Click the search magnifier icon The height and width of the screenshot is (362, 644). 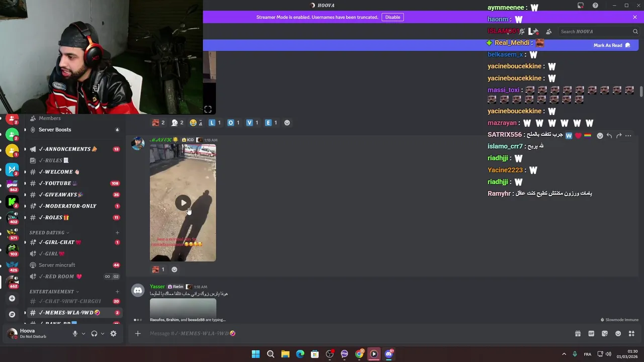pos(635,31)
